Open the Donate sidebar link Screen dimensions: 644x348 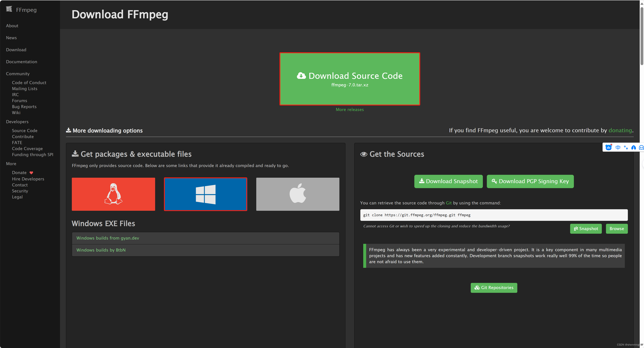pos(19,172)
